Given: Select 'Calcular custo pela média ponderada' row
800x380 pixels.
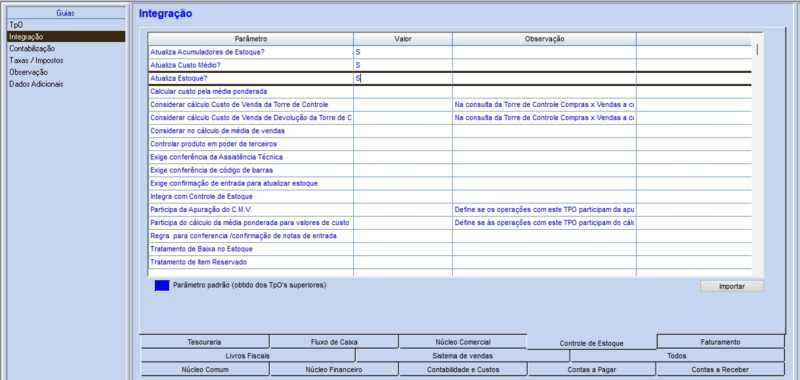Looking at the screenshot, I should pyautogui.click(x=251, y=91).
